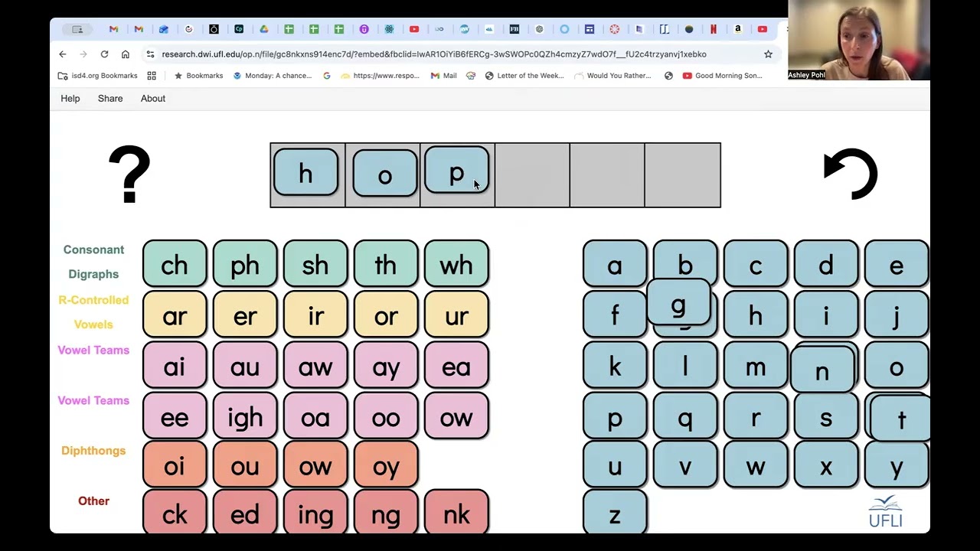The height and width of the screenshot is (551, 980).
Task: Open the Share menu
Action: click(x=110, y=99)
